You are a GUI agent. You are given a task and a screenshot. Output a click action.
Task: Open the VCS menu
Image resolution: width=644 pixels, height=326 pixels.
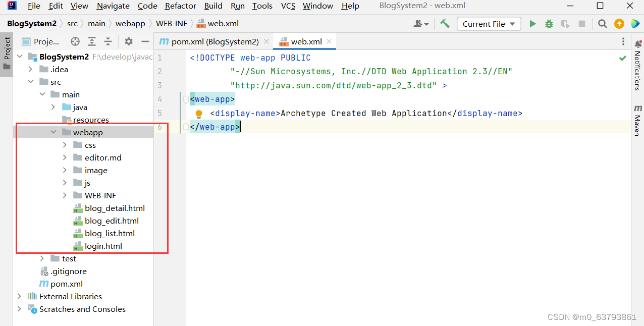(288, 6)
